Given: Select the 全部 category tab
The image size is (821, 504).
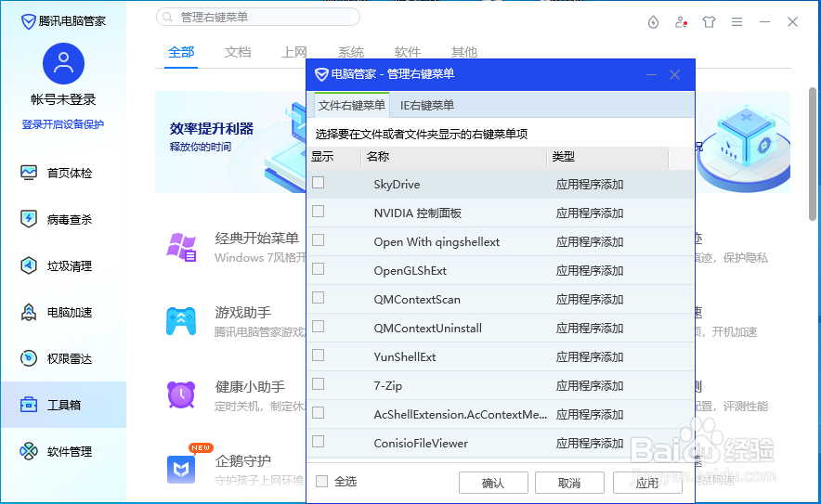Looking at the screenshot, I should (181, 52).
